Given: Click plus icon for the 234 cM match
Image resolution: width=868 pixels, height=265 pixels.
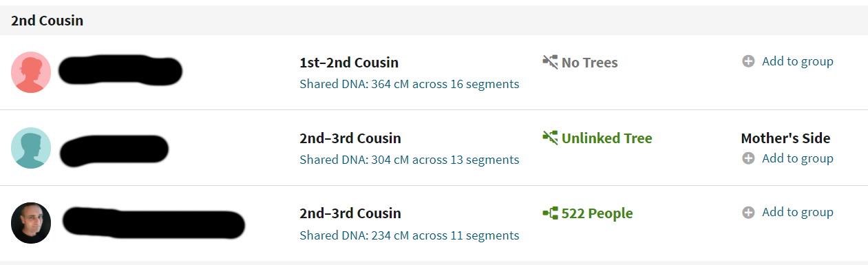Looking at the screenshot, I should coord(748,212).
